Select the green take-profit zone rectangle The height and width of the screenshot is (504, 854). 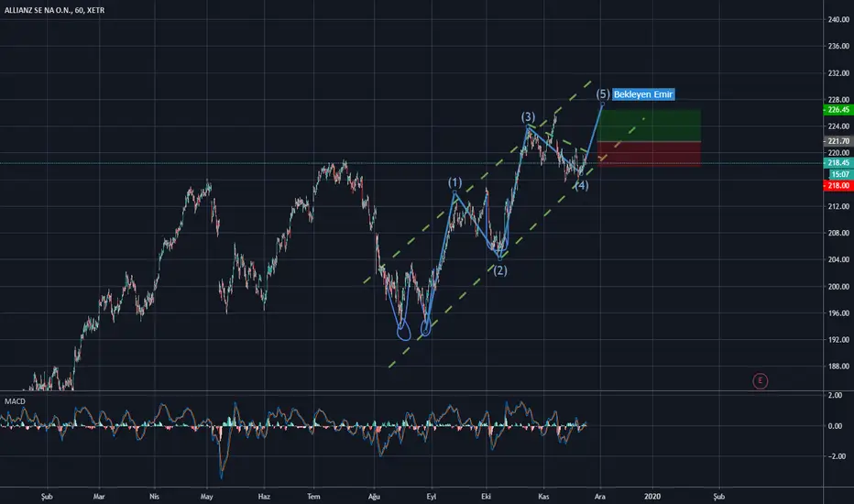click(x=649, y=126)
